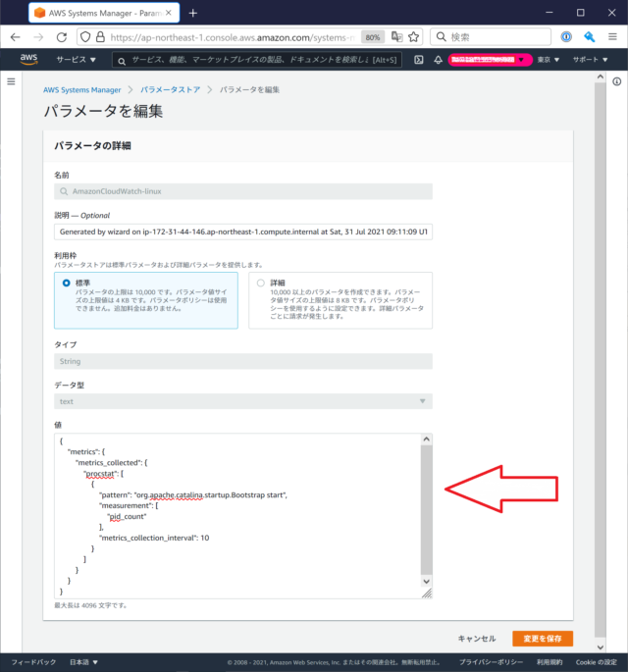Viewport: 628px width, 672px height.
Task: Click the フィードバック footer link
Action: click(x=33, y=662)
